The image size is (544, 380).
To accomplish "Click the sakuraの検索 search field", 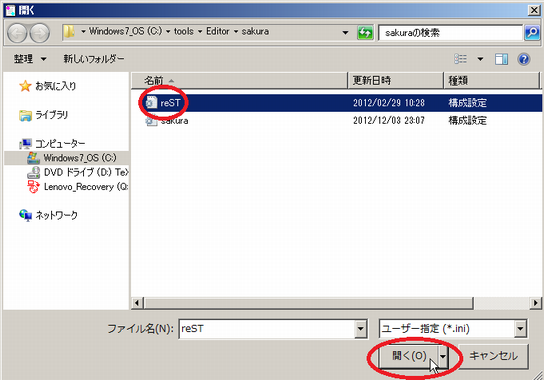I will point(450,33).
